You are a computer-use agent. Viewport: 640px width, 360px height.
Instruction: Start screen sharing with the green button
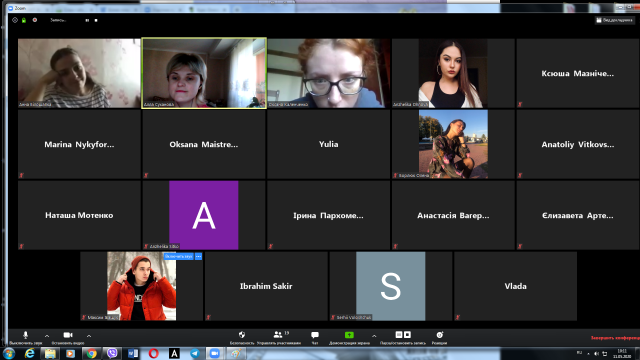tap(349, 337)
